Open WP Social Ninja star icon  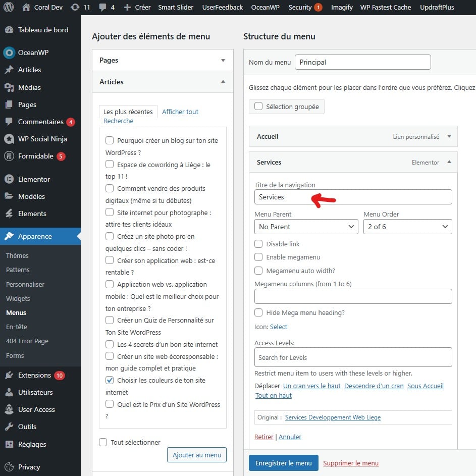tap(9, 139)
